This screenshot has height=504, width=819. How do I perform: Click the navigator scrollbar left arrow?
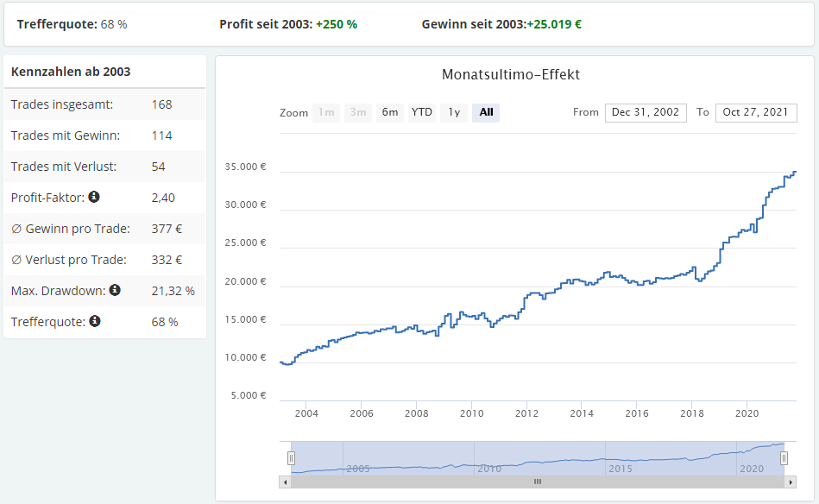[286, 482]
